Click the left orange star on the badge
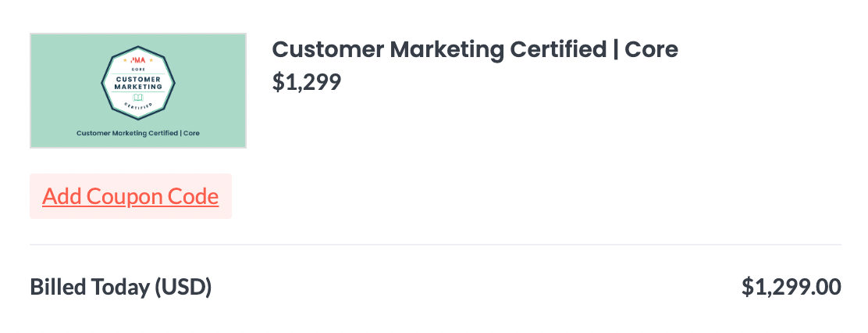868x333 pixels. click(x=125, y=60)
